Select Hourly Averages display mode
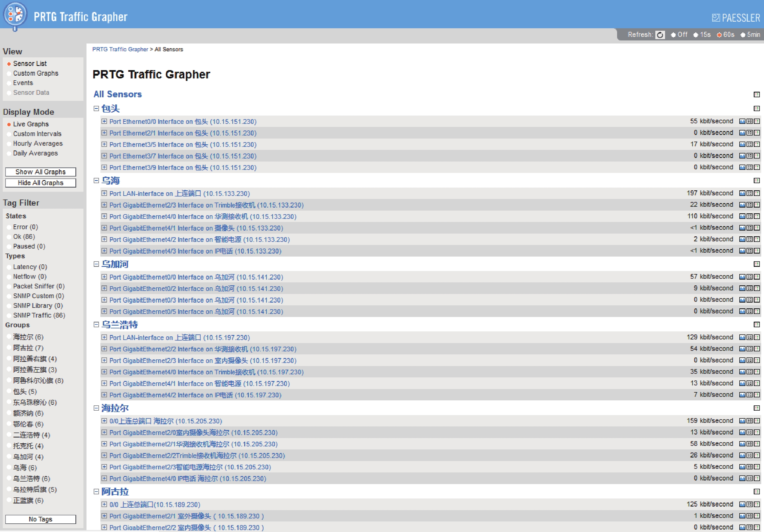This screenshot has width=764, height=532. 38,143
